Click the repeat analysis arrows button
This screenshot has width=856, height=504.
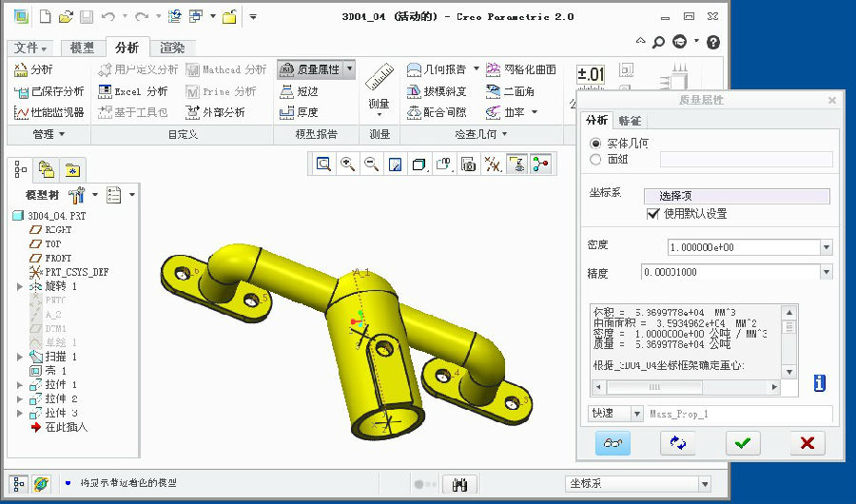click(677, 442)
